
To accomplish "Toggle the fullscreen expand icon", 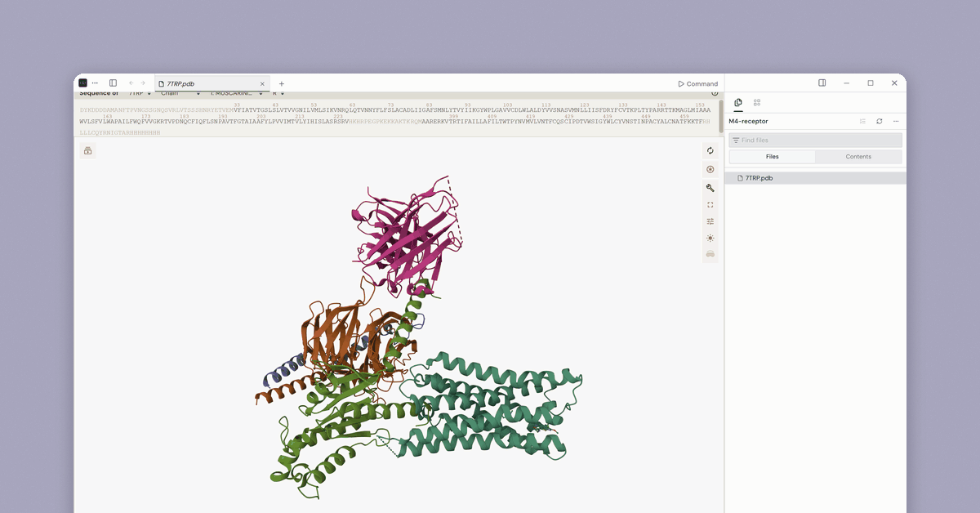I will [x=710, y=204].
